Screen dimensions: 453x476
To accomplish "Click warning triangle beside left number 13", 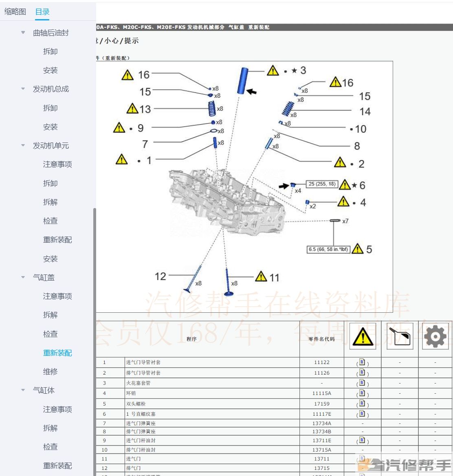I will pyautogui.click(x=132, y=108).
